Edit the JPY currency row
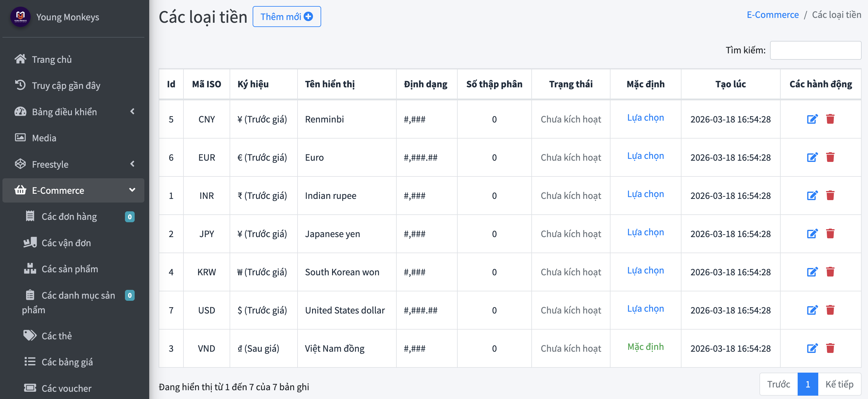Screen dimensions: 868x399 tap(812, 233)
